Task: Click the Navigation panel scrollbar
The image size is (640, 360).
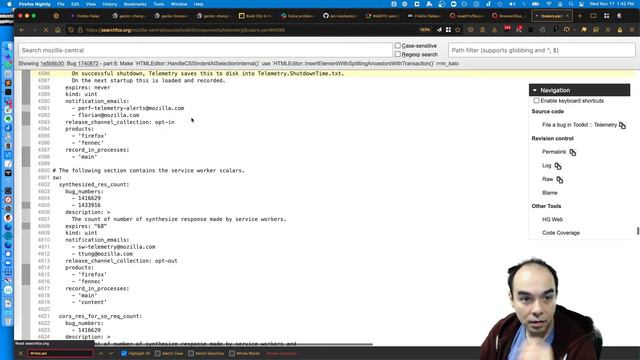Action: (x=638, y=231)
